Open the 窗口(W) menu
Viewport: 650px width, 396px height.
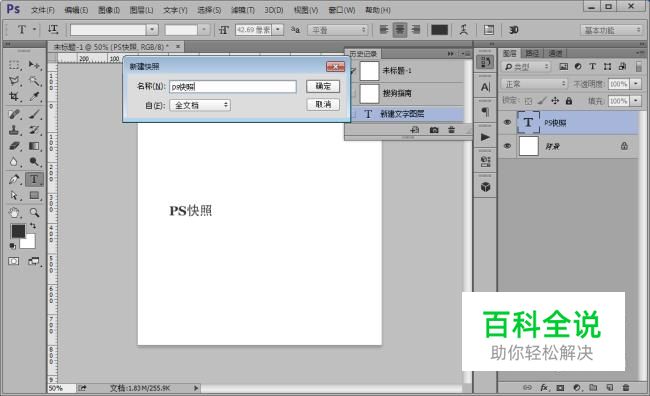coord(342,10)
